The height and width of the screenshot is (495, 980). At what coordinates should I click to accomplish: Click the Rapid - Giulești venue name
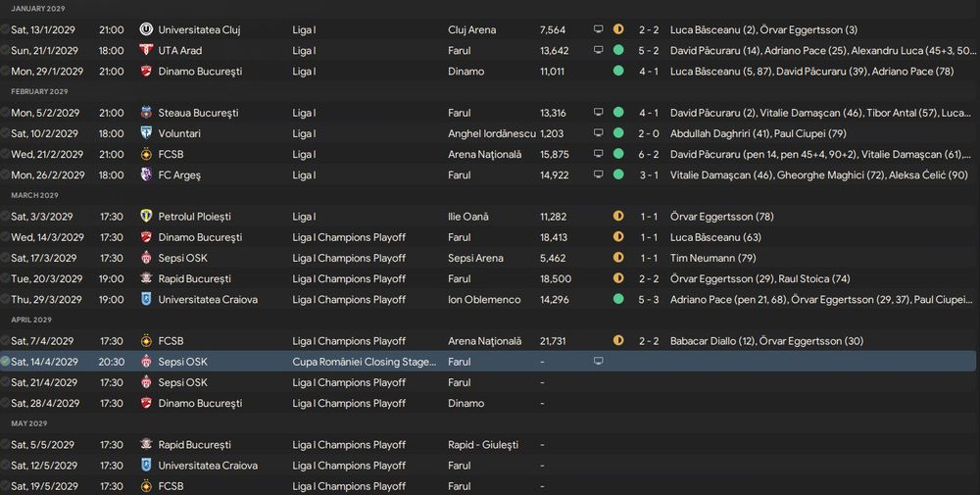(483, 444)
